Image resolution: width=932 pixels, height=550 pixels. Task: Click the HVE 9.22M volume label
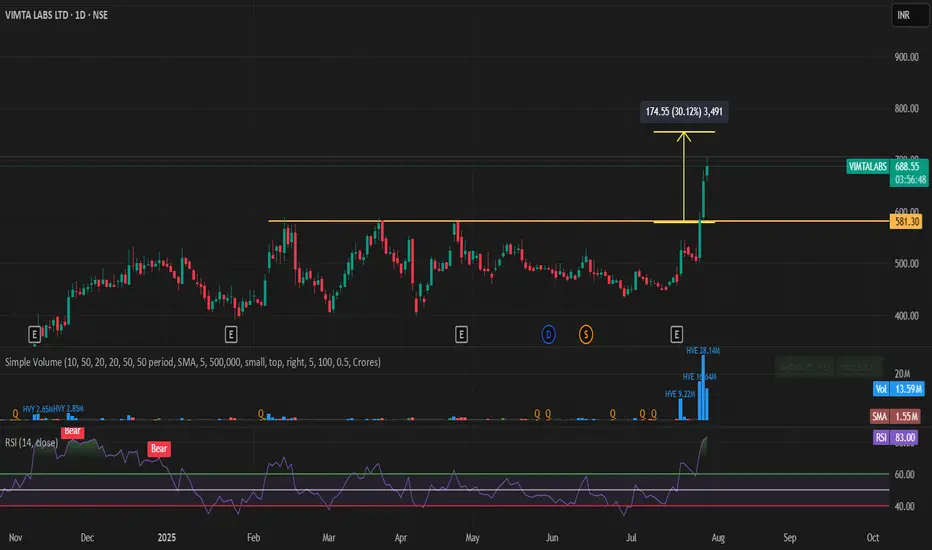(680, 394)
